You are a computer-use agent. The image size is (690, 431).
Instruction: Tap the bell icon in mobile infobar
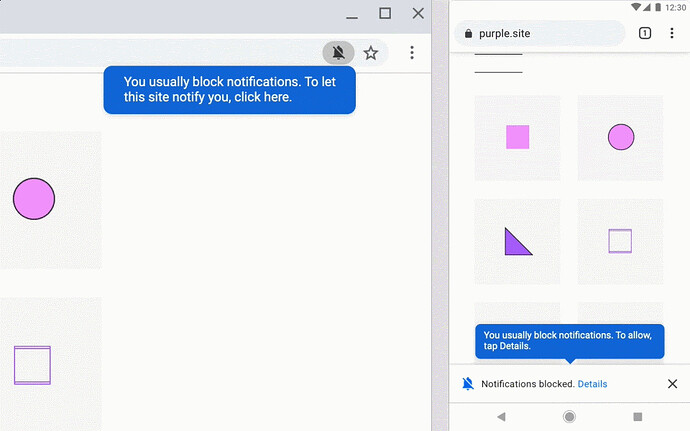coord(468,384)
